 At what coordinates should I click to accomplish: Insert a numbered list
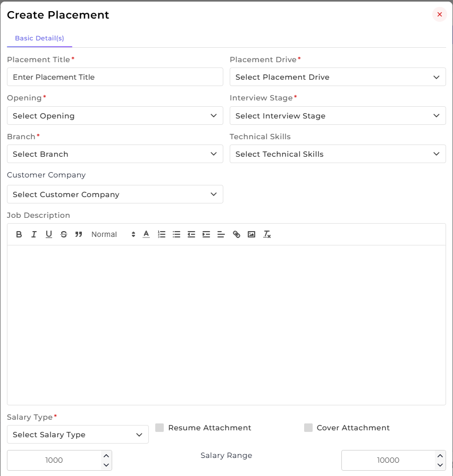[162, 234]
